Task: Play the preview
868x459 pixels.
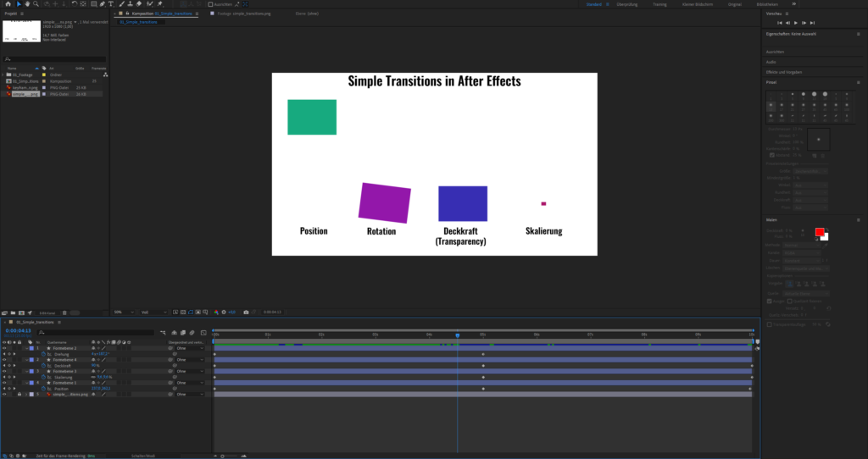Action: pyautogui.click(x=795, y=23)
